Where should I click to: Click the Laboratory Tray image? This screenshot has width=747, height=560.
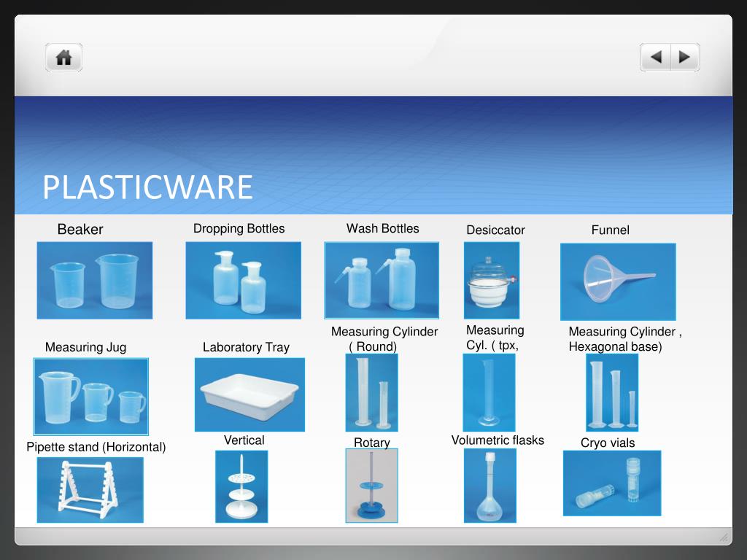[x=249, y=394]
